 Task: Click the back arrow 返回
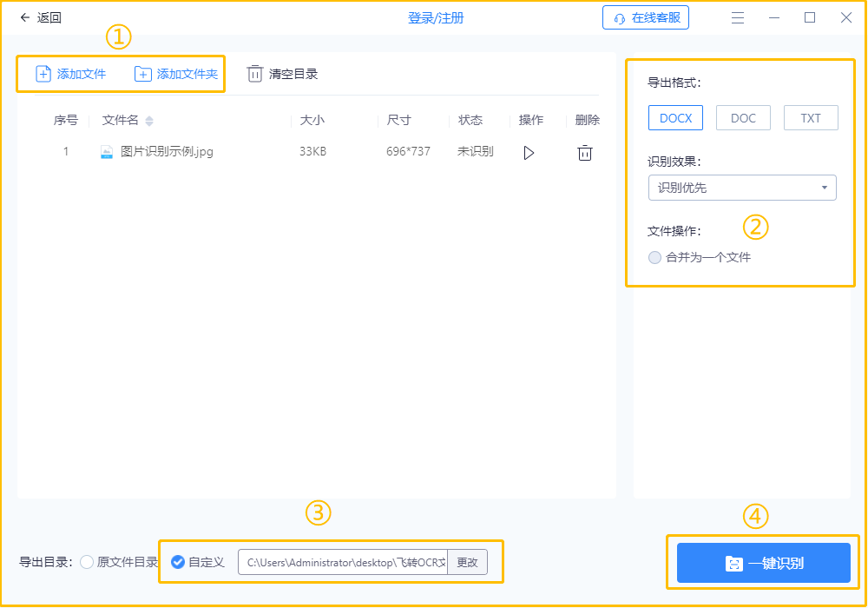(40, 17)
